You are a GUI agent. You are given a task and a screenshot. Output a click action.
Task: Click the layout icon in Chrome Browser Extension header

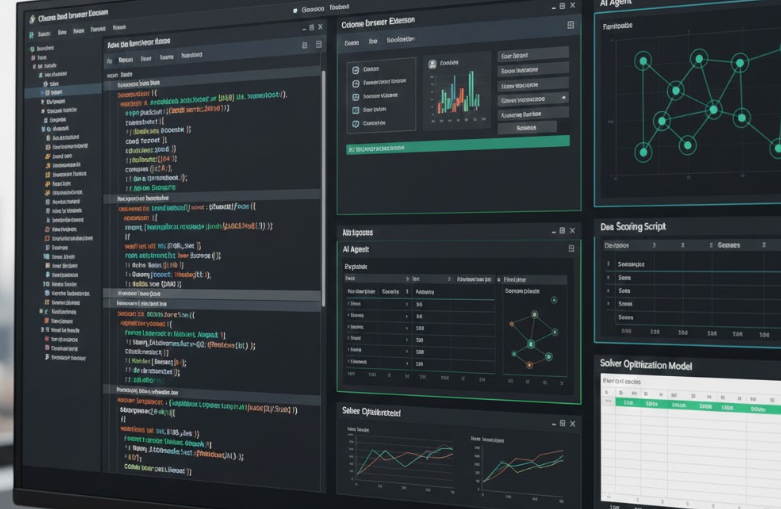tap(571, 24)
